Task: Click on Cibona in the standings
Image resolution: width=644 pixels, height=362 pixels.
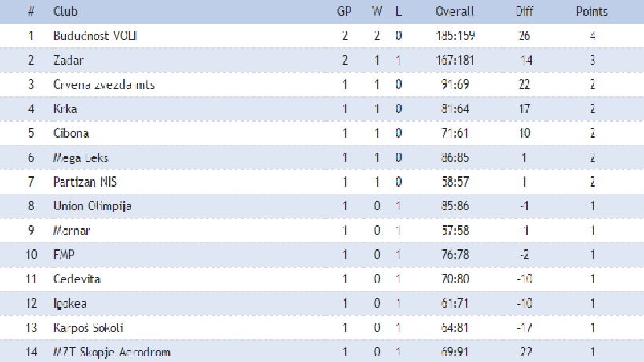Action: (71, 134)
